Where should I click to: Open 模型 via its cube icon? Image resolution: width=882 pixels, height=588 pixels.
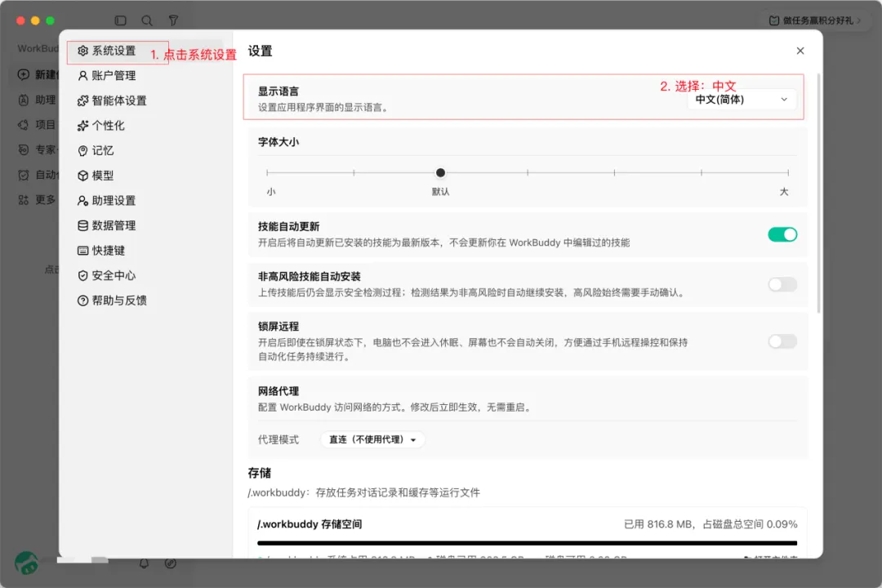(x=82, y=176)
